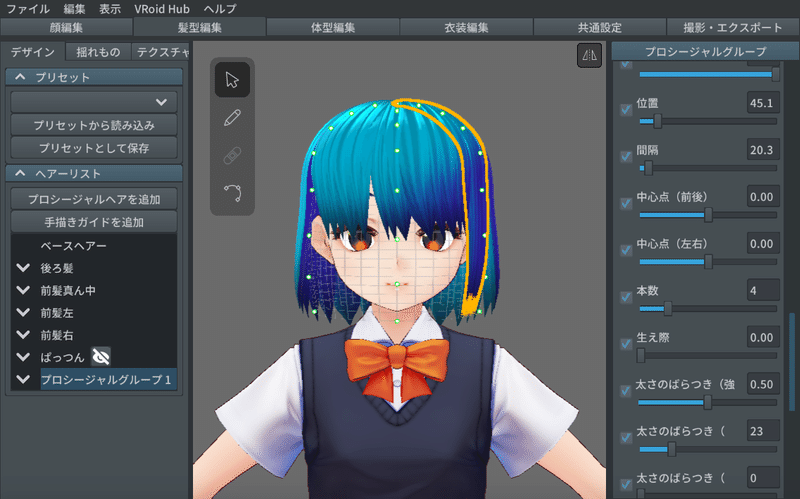
Task: Click プロシージャルヘアを追加 button
Action: [94, 199]
